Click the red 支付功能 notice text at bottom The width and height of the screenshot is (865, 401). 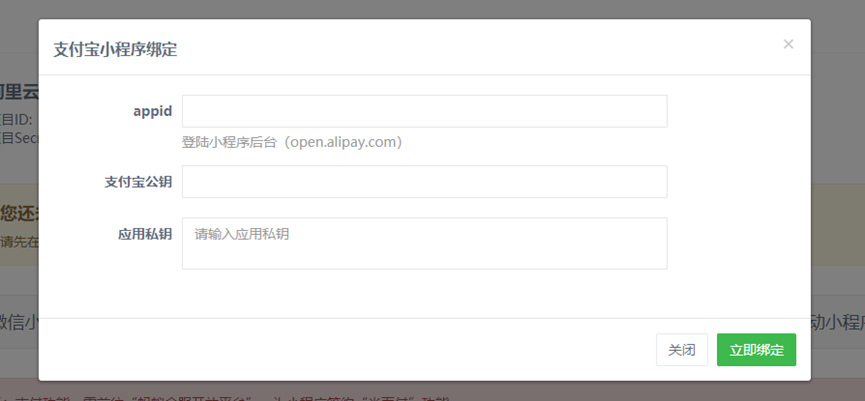(x=33, y=398)
